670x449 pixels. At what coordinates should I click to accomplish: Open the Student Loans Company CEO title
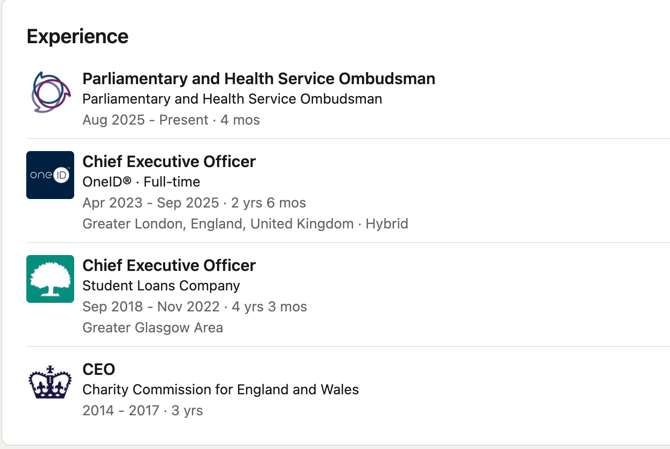pos(169,265)
